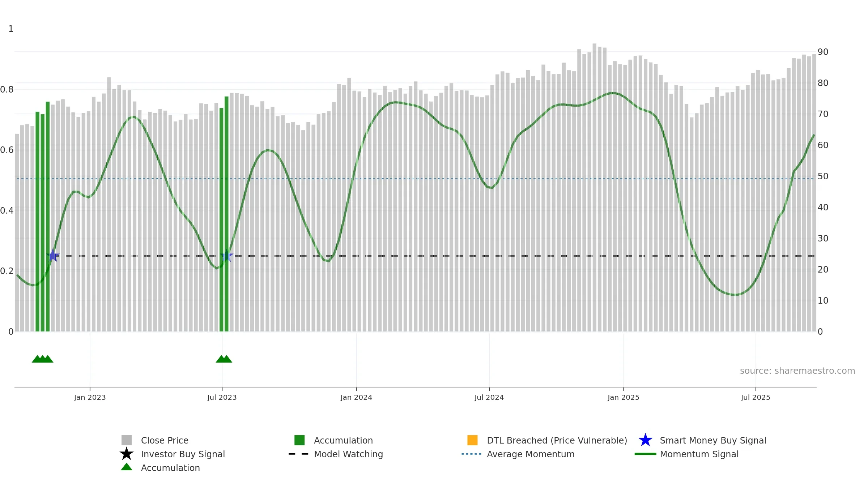Click the Jul 2025 axis label
868x488 pixels.
(756, 397)
